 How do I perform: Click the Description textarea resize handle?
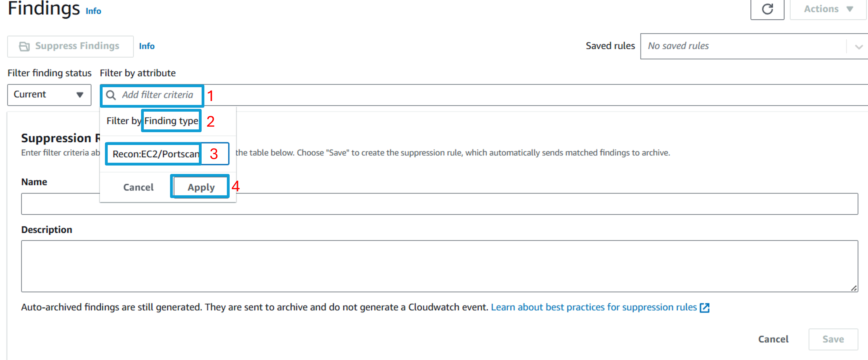click(x=854, y=288)
